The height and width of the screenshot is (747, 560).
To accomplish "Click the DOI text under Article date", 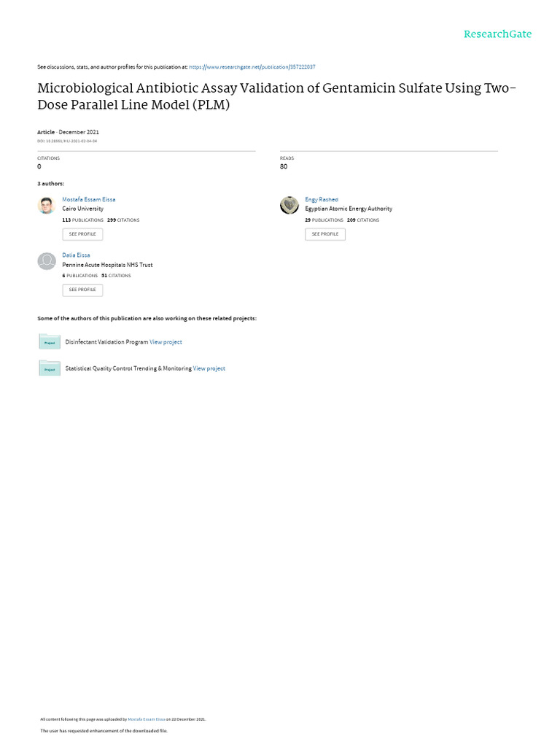I will (67, 141).
